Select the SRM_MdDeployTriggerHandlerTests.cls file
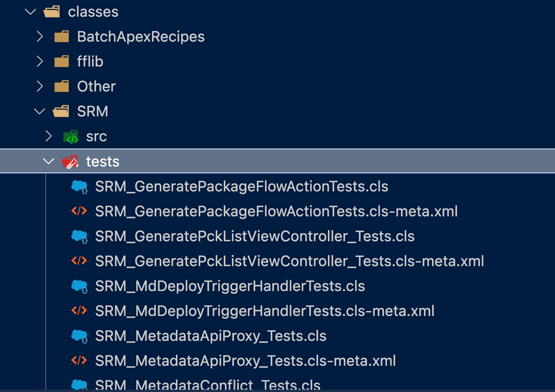 click(x=230, y=286)
